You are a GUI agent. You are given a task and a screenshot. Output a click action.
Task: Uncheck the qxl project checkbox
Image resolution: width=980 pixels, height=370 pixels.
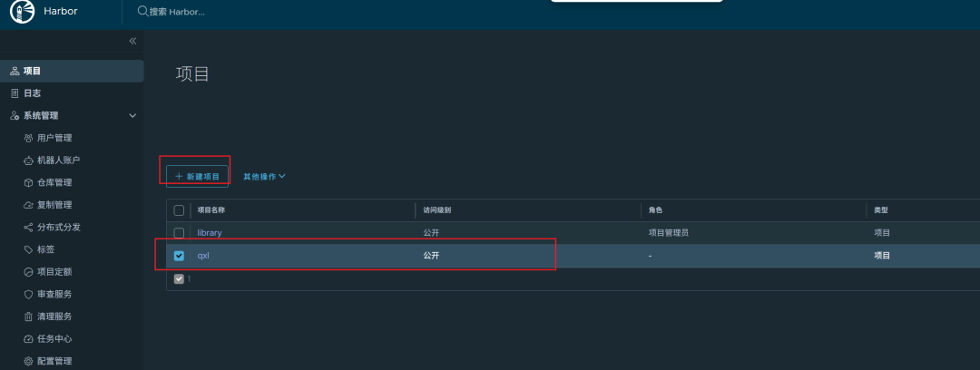pyautogui.click(x=179, y=256)
